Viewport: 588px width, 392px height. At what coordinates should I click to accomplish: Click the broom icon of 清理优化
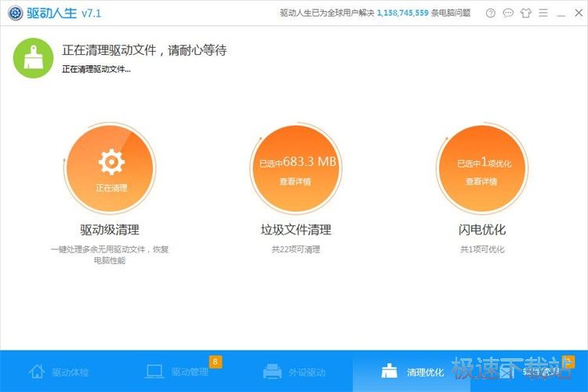pos(389,371)
